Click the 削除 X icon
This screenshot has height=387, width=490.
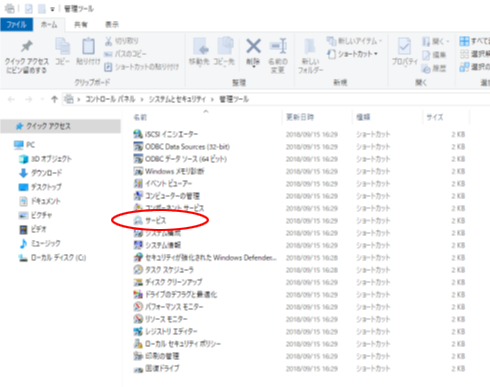(253, 46)
